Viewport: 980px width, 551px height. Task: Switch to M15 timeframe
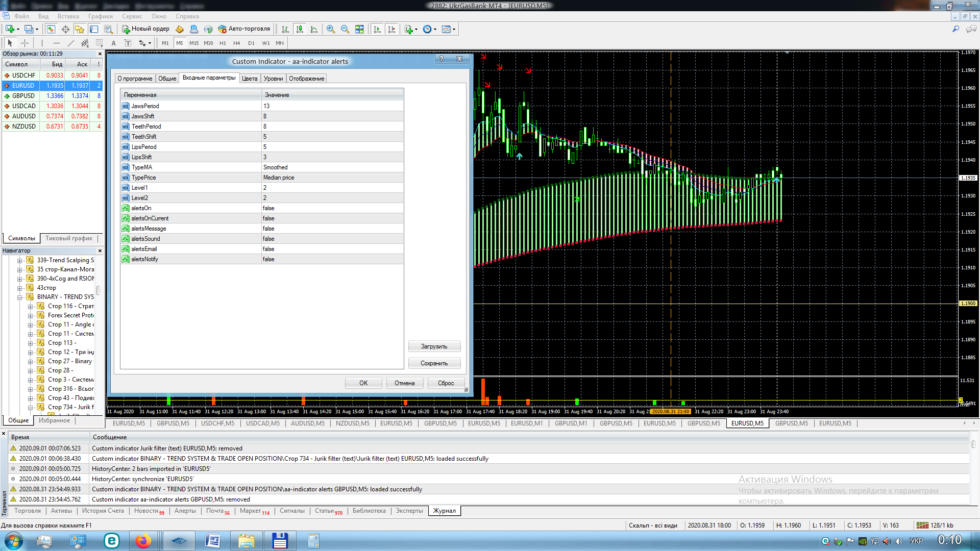[194, 43]
